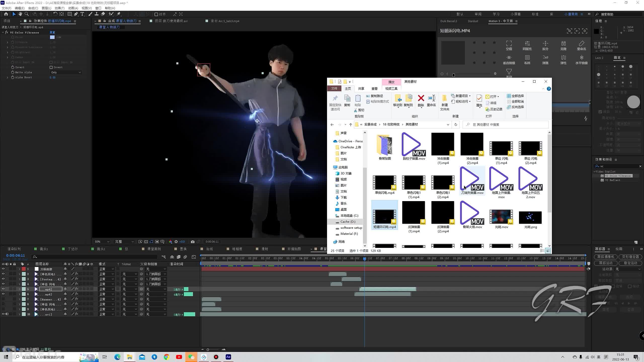Toggle Matte Alpha stopwatch

tap(13, 72)
